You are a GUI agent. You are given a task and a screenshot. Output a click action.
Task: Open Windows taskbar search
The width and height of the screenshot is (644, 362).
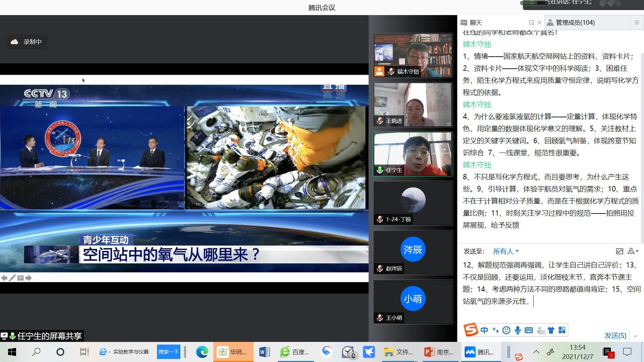point(36,352)
